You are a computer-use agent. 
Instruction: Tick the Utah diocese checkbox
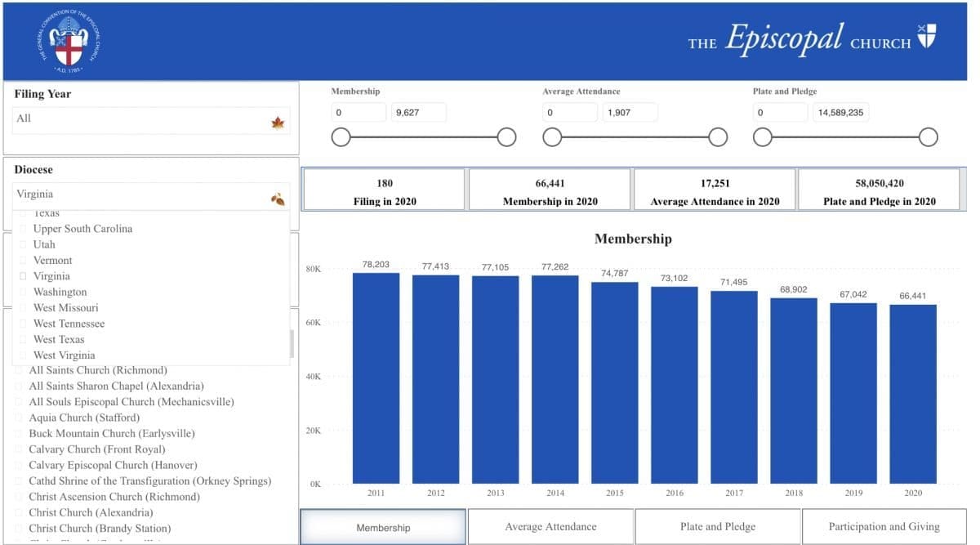(x=24, y=244)
